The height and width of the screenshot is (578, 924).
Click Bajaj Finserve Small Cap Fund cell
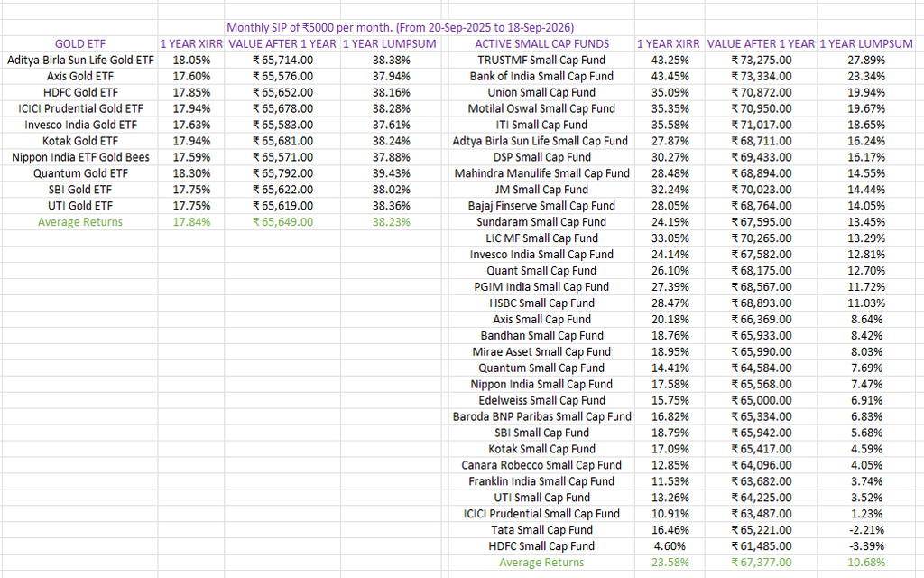[541, 206]
